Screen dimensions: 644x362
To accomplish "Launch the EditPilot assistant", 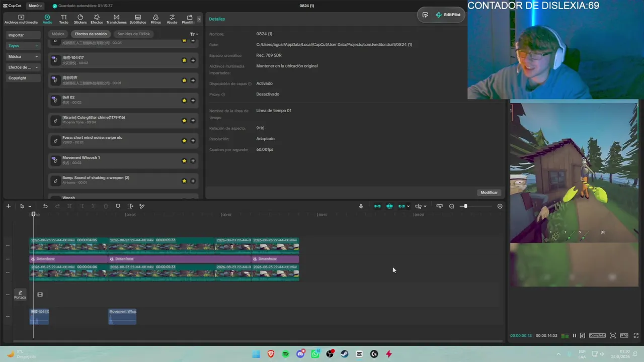I will [x=448, y=15].
